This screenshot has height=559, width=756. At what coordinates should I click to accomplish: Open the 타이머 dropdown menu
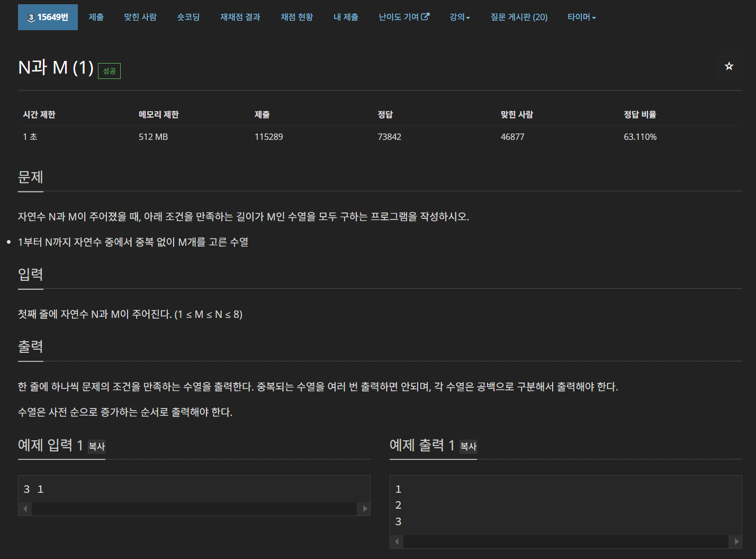tap(581, 17)
